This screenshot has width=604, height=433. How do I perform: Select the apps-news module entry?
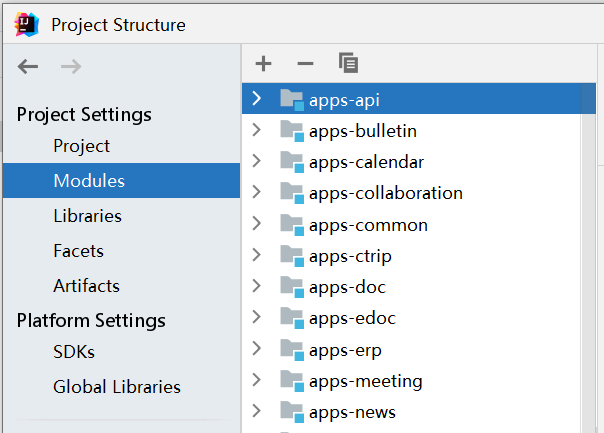point(352,412)
